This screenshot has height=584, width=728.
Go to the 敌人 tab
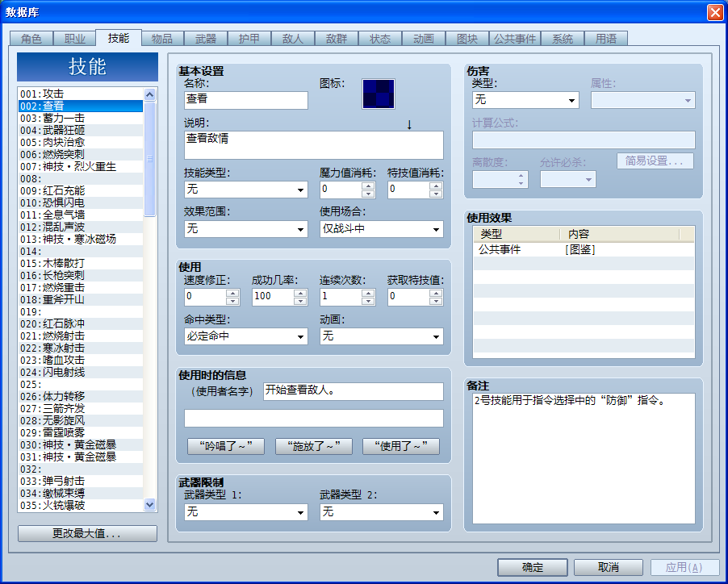[292, 39]
